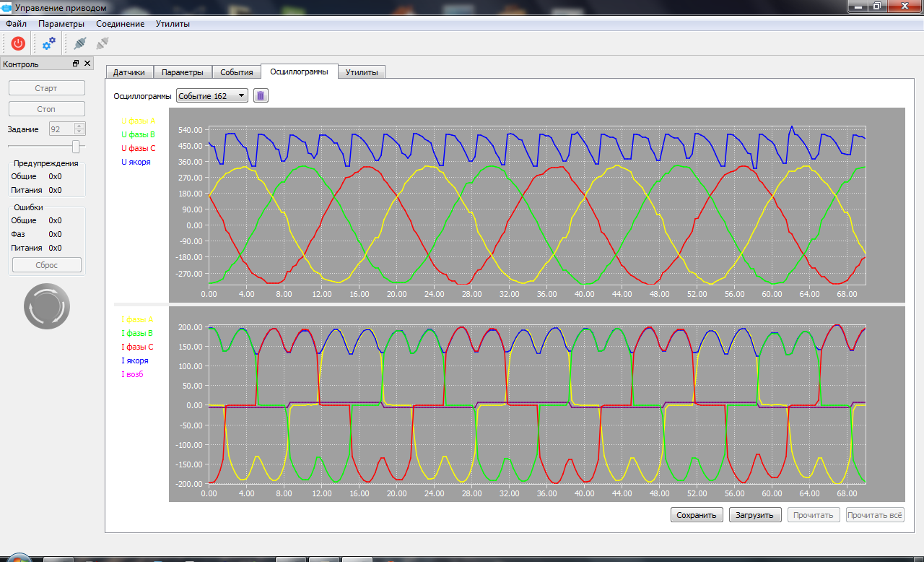Click the grayed disconnect plug icon

(102, 43)
